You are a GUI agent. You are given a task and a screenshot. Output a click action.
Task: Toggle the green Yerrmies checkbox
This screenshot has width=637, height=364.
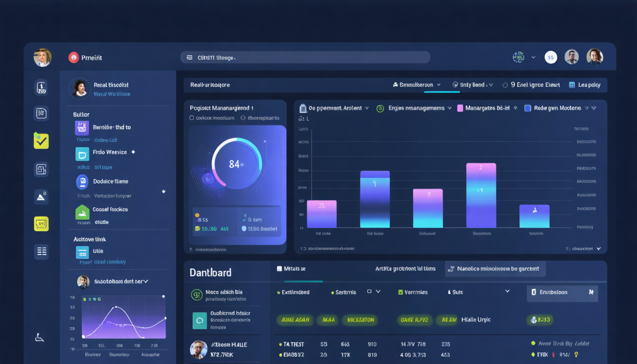pyautogui.click(x=400, y=292)
